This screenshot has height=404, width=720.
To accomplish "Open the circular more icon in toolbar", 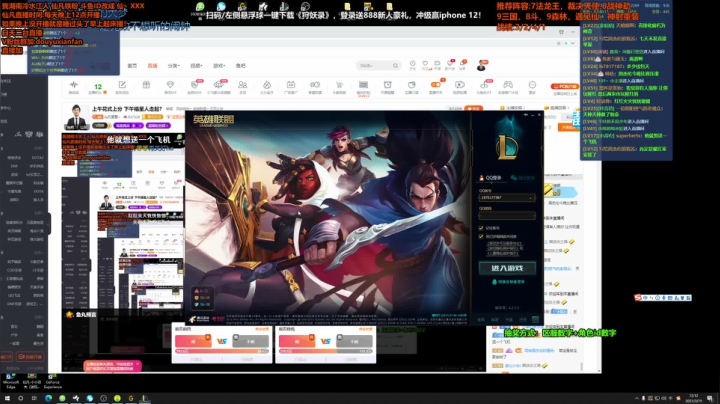I will 532,86.
